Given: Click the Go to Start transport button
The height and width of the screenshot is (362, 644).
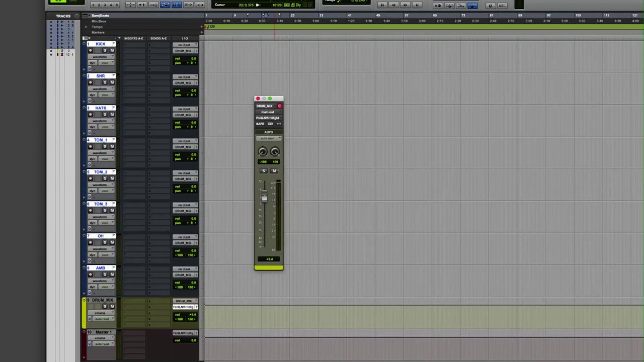Looking at the screenshot, I should tap(382, 5).
